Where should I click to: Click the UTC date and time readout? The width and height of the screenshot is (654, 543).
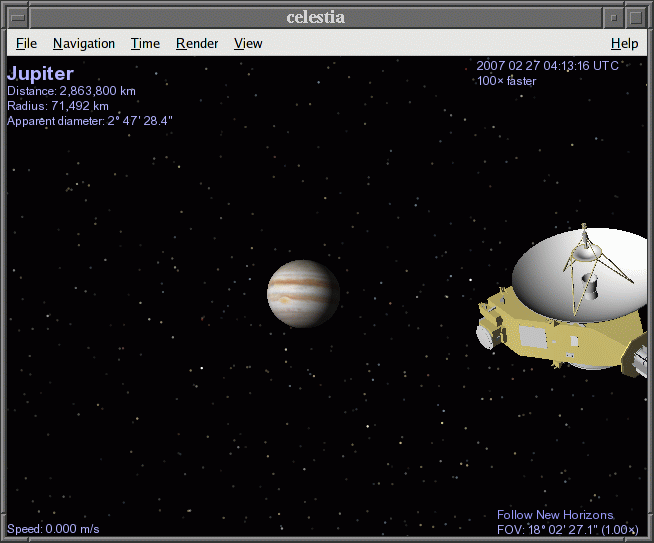tap(547, 66)
